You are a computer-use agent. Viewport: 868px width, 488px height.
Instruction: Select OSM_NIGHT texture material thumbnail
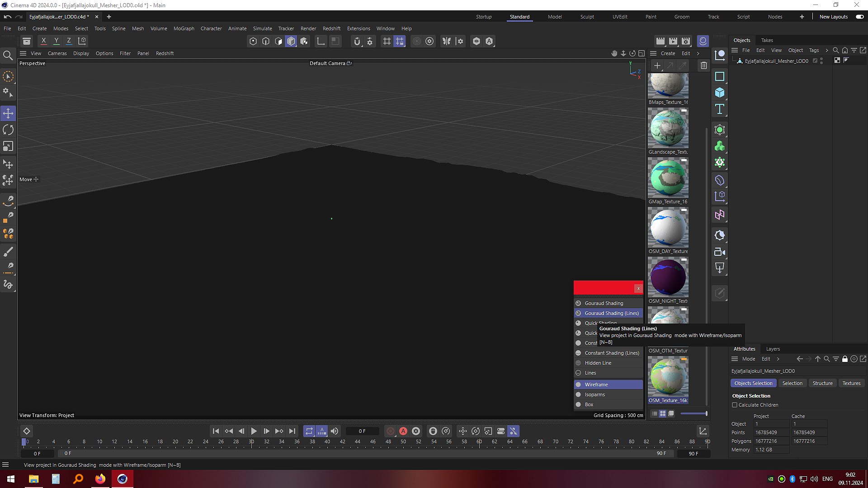(x=668, y=277)
